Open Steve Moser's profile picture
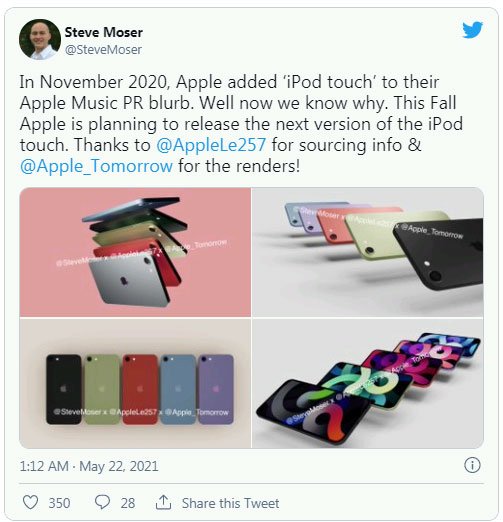This screenshot has height=522, width=503. 40,39
